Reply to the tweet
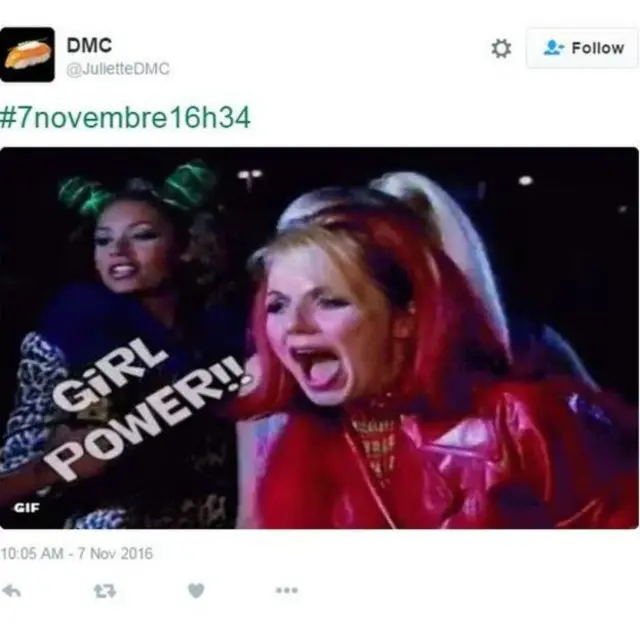The width and height of the screenshot is (640, 640). [11, 591]
